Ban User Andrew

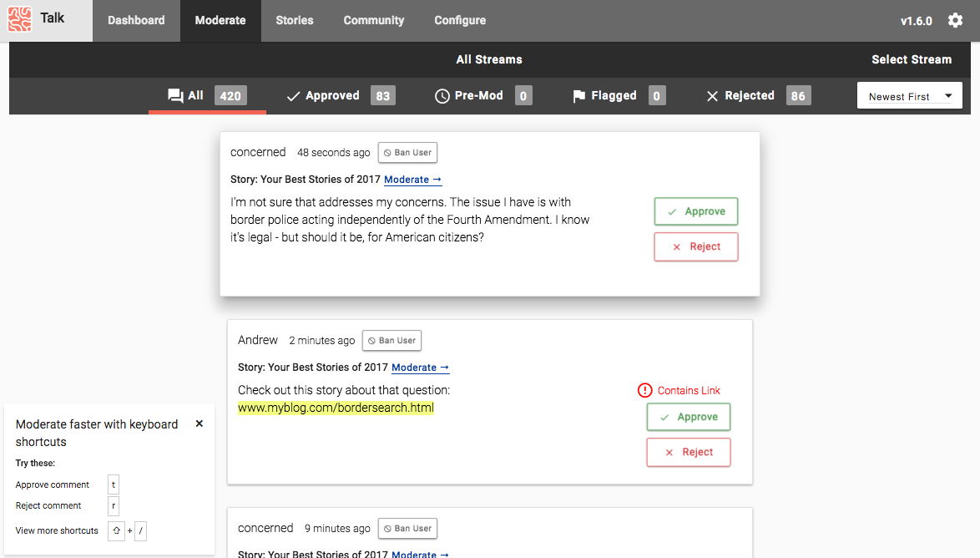pyautogui.click(x=391, y=341)
